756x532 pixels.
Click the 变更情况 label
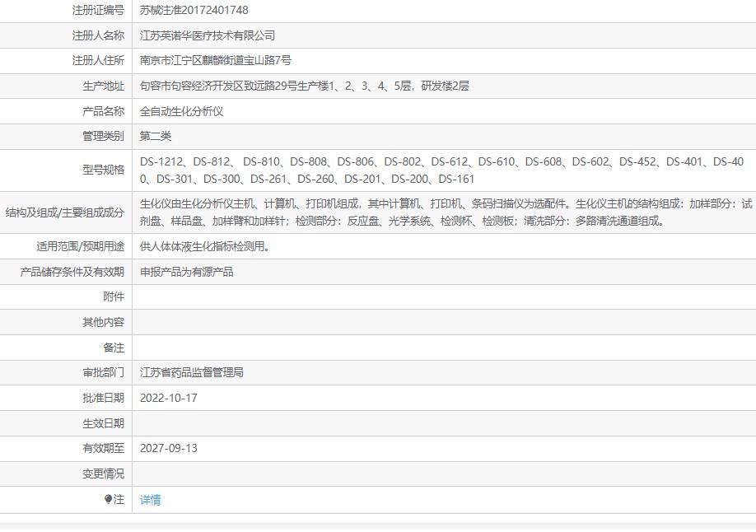tap(103, 474)
